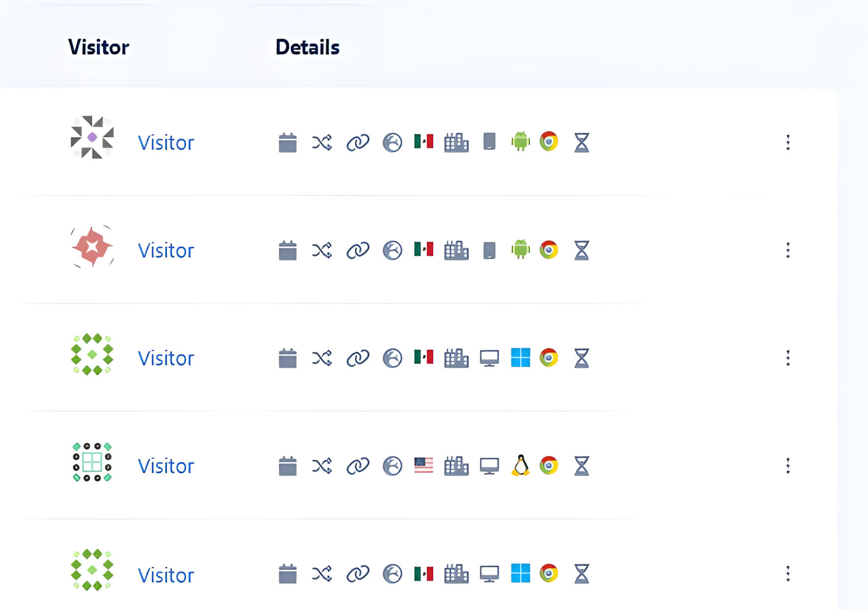Open Visitor link beside gray pinwheel avatar

click(x=166, y=143)
